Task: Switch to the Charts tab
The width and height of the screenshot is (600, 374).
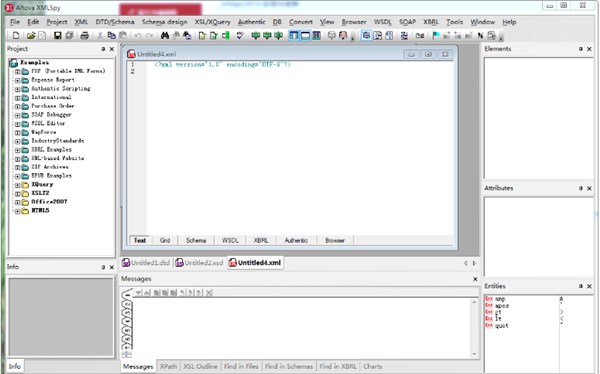Action: coord(373,366)
